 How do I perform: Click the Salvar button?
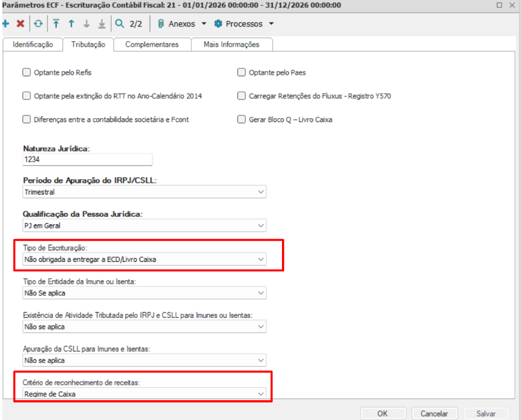tap(486, 414)
